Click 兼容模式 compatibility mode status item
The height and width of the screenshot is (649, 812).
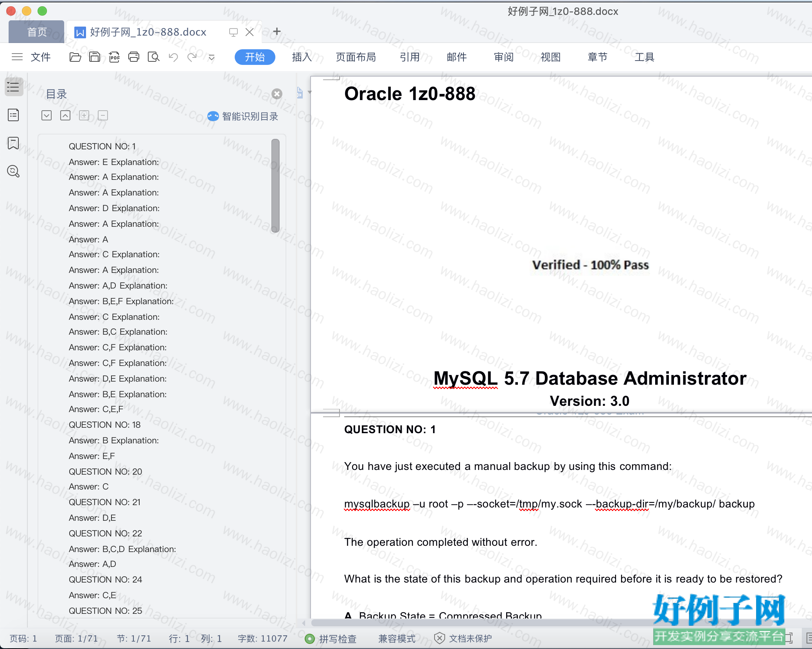coord(397,638)
